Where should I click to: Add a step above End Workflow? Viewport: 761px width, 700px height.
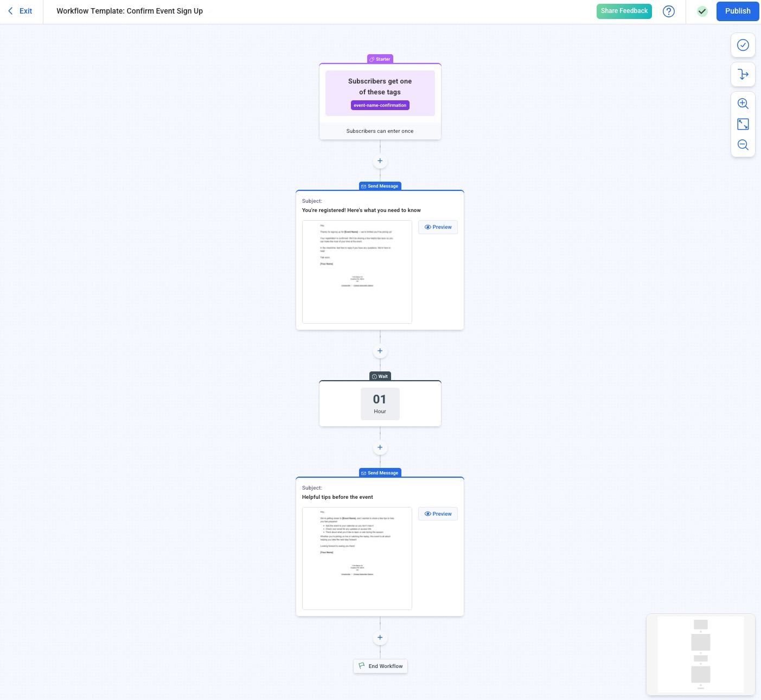380,638
